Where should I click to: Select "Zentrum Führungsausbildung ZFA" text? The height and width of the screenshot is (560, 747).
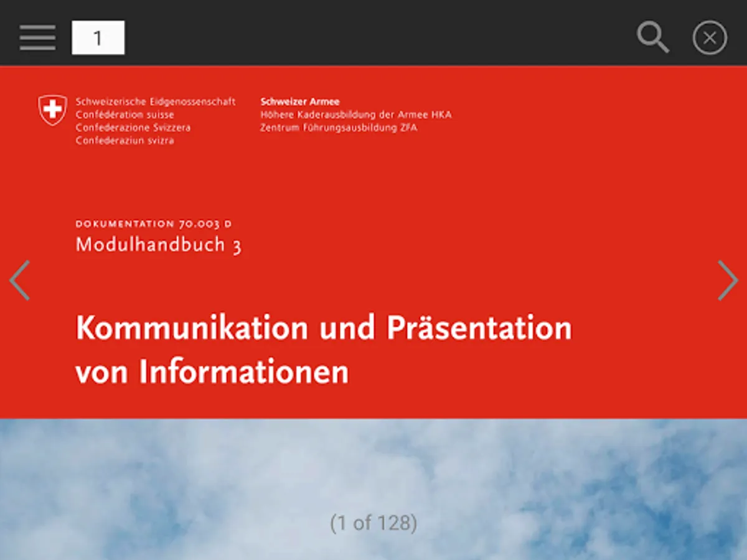point(339,128)
